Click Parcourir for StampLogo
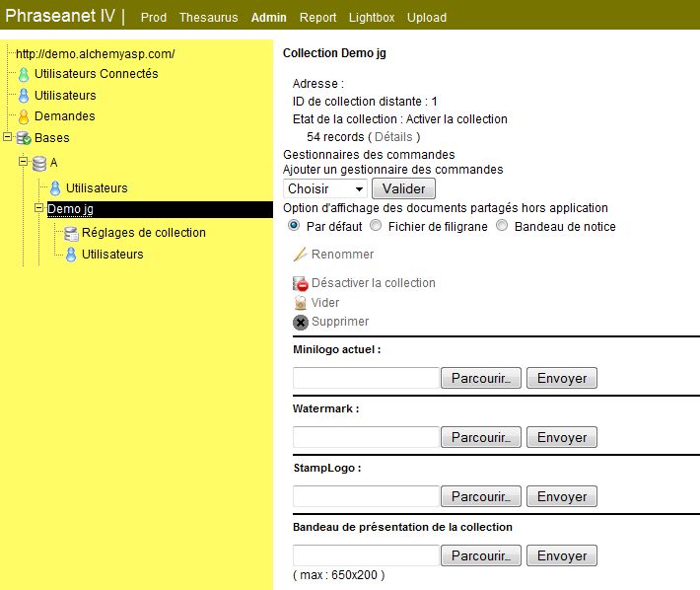This screenshot has height=590, width=700. (481, 496)
